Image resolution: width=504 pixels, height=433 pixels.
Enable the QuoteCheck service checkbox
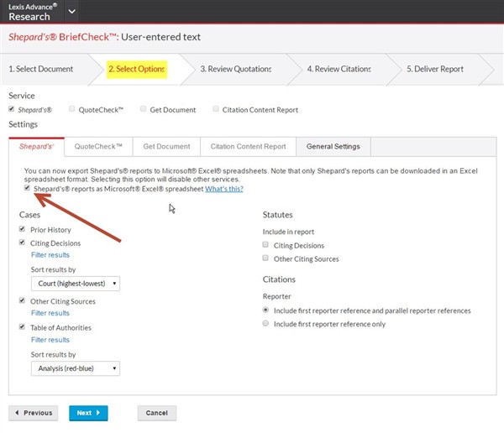click(72, 109)
